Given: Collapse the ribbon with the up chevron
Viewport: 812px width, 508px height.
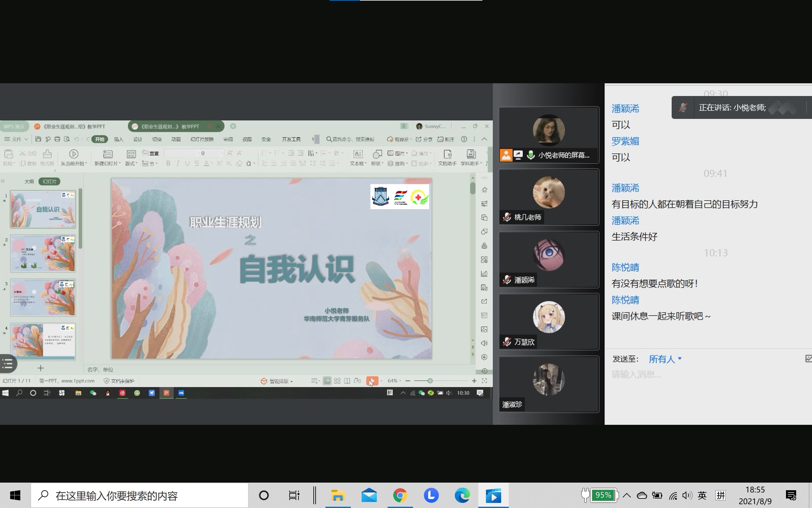Looking at the screenshot, I should [x=484, y=139].
